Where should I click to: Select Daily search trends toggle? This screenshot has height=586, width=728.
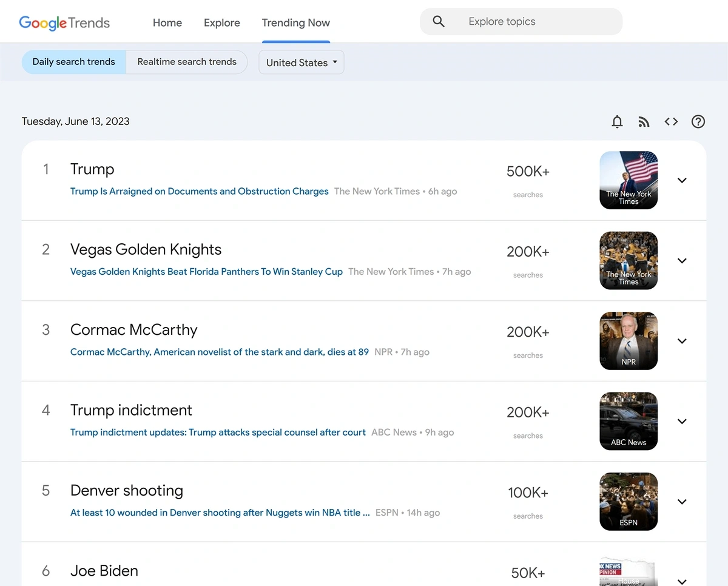(x=73, y=62)
